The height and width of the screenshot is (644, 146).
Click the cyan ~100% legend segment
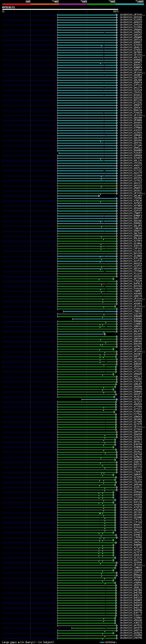[130, 4]
